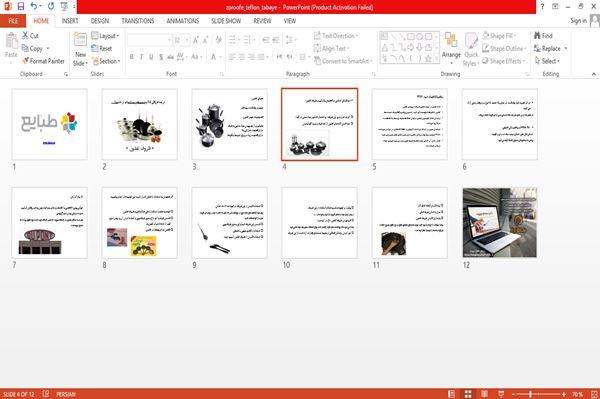Click the Copy button

pyautogui.click(x=33, y=48)
